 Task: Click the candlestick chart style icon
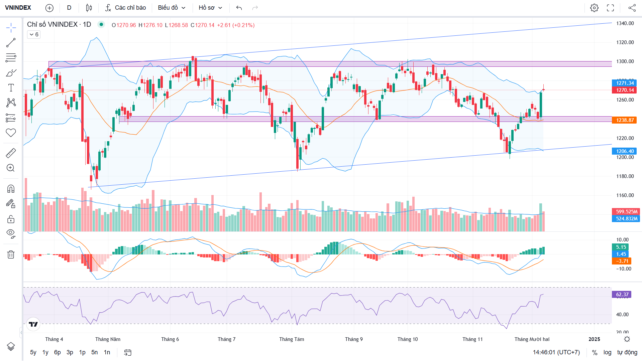click(89, 8)
